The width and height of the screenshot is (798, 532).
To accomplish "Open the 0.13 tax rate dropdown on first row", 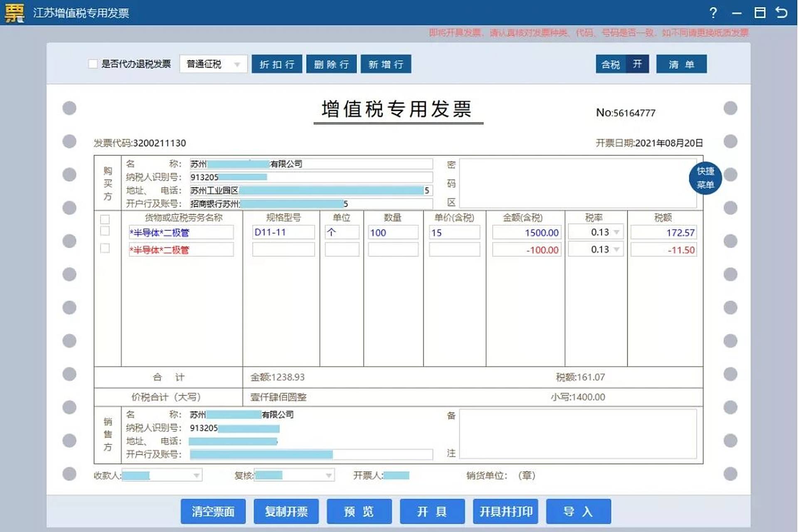I will tap(616, 232).
